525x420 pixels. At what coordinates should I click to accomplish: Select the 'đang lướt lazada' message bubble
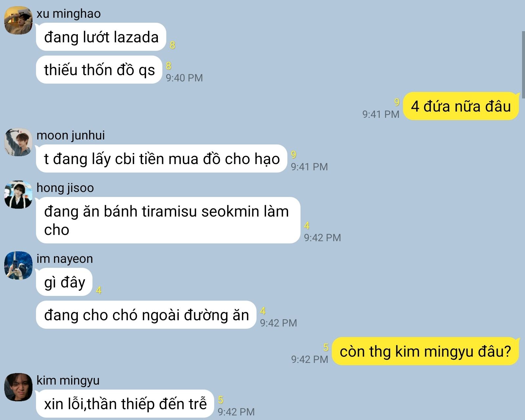tap(101, 37)
